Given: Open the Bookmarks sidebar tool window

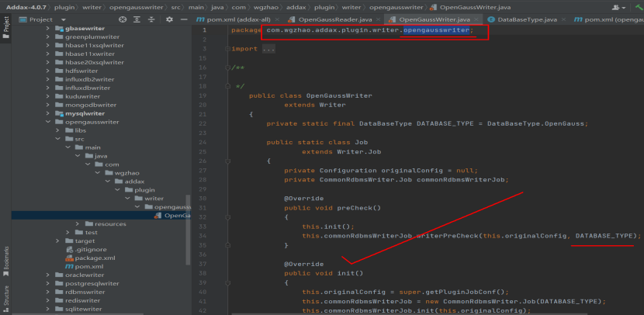Looking at the screenshot, I should coord(5,261).
